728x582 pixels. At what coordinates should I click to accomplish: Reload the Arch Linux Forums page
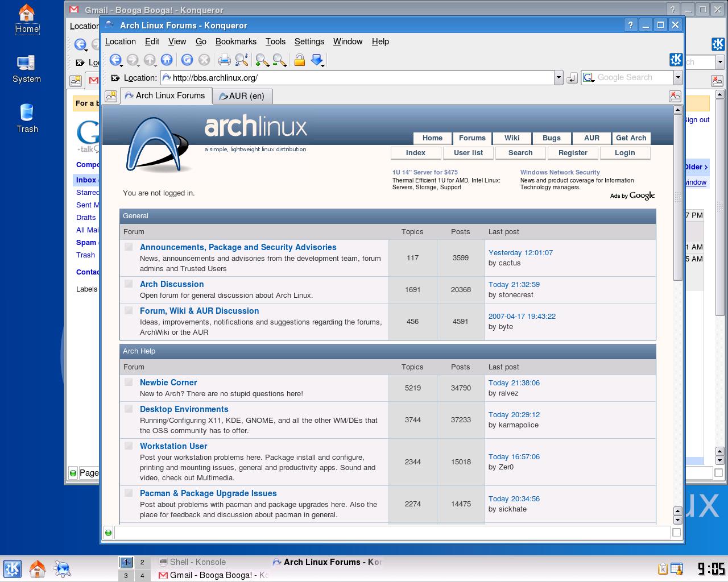187,60
